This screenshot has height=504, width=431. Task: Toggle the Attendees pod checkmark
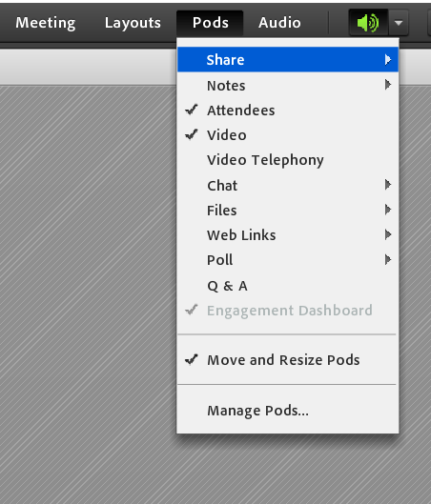coord(191,110)
